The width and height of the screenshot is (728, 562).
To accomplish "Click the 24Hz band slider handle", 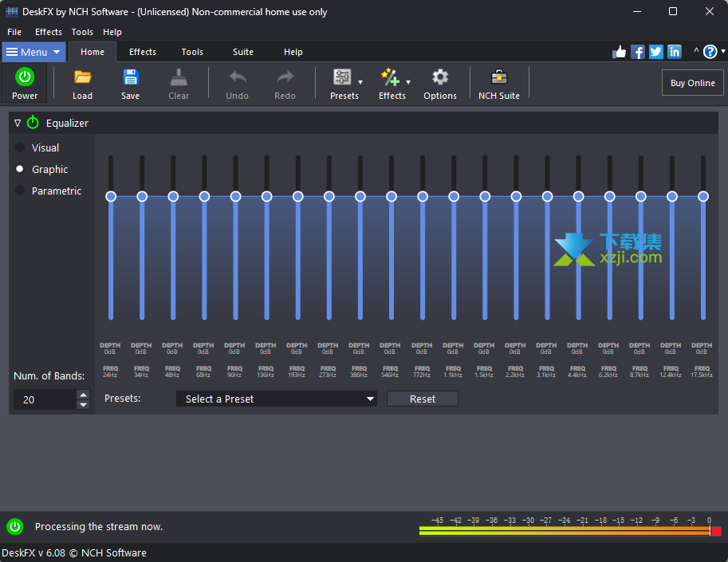I will (111, 196).
